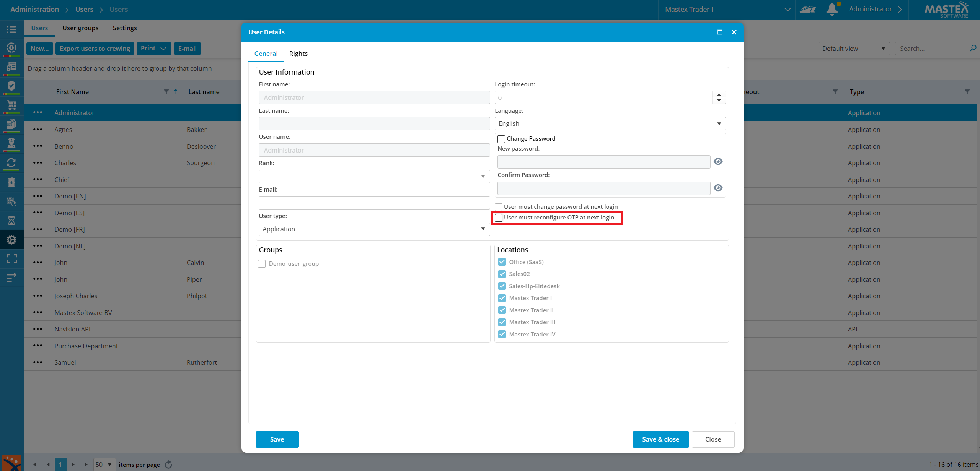
Task: Open the ship icon in top bar
Action: click(807, 9)
